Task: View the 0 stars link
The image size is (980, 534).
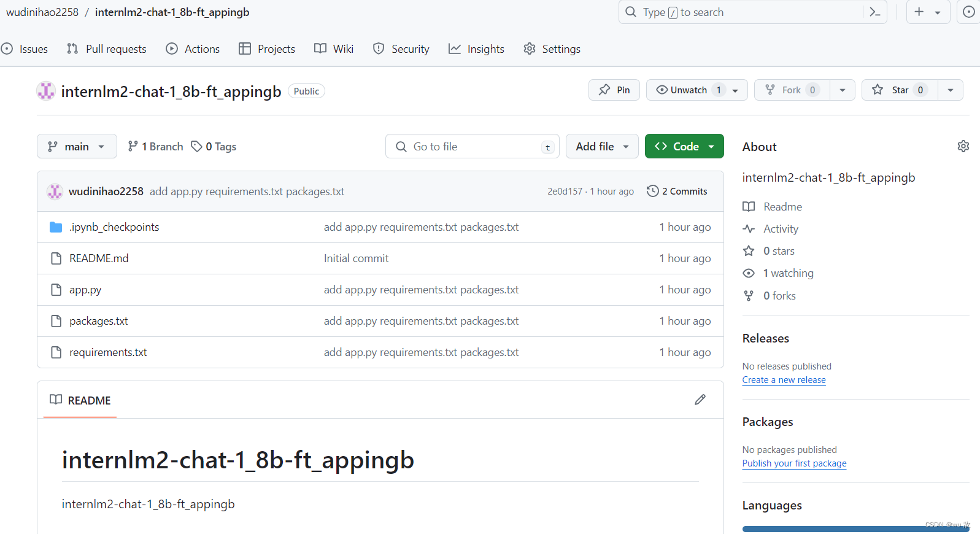Action: click(x=769, y=251)
